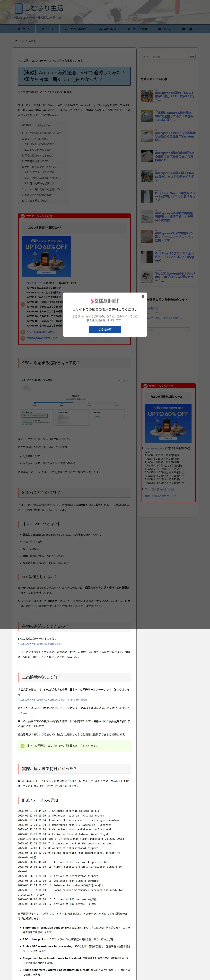Click the 検索 search button
The image size is (210, 980).
click(192, 57)
